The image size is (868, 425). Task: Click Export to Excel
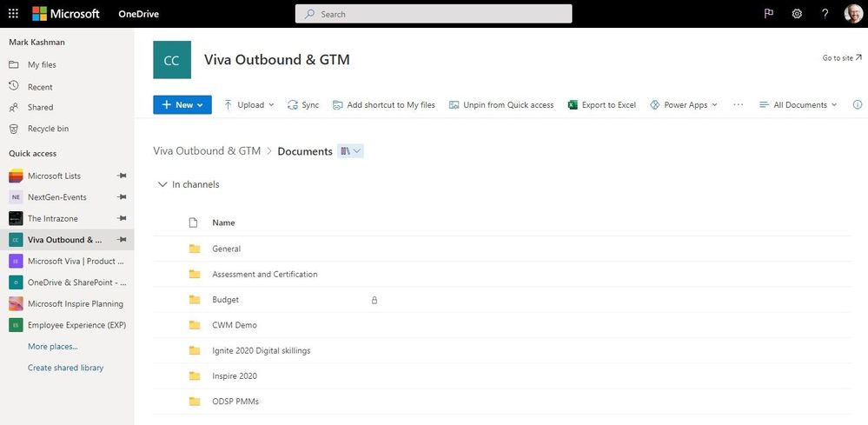click(602, 104)
